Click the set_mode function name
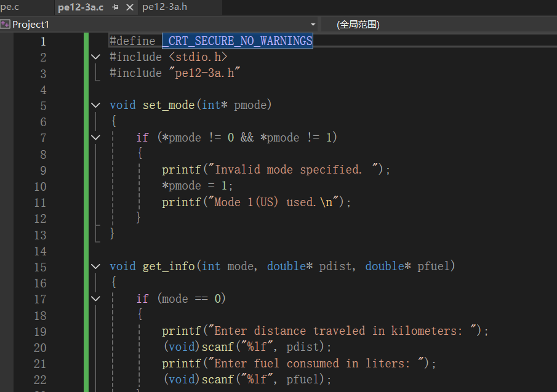 tap(169, 105)
